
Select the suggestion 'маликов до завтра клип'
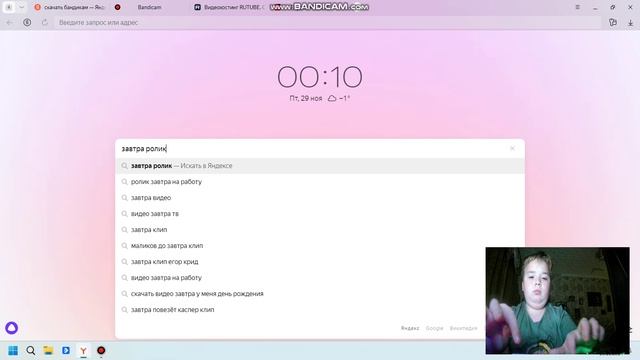[320, 246]
